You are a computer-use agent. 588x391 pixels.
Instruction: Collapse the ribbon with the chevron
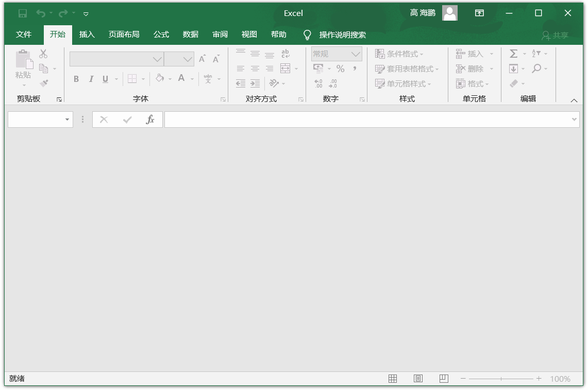pos(574,100)
